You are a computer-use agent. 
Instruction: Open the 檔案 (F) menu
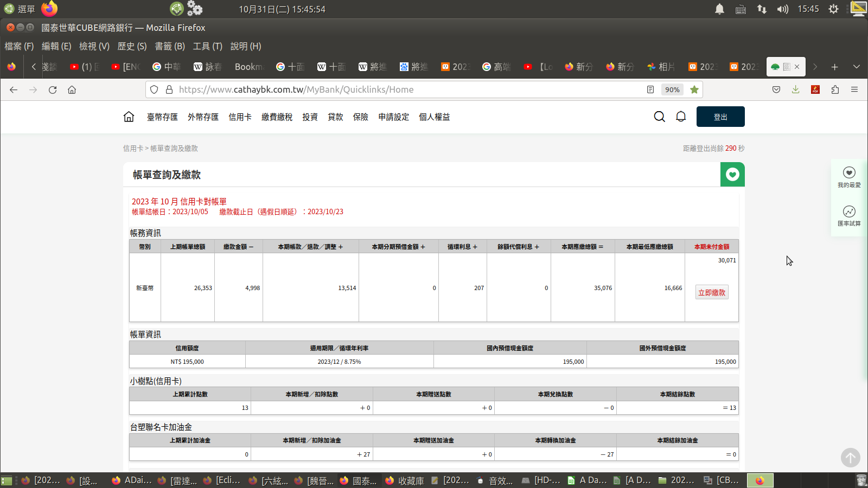(x=19, y=46)
